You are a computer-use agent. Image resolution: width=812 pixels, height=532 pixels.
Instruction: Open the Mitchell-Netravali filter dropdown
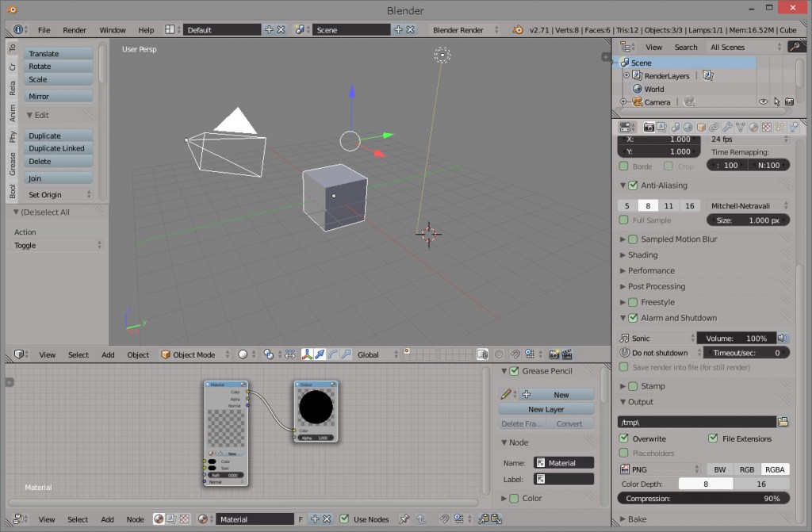coord(749,205)
